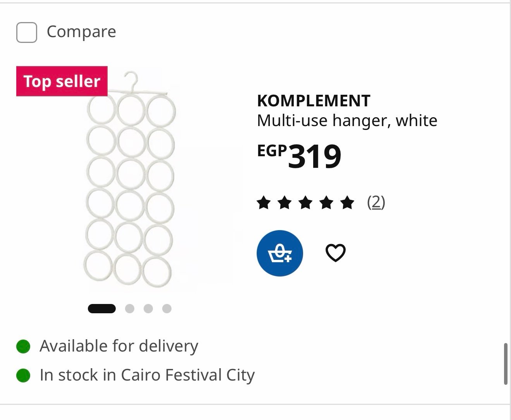Show third product image dot
The width and height of the screenshot is (511, 420).
pos(148,309)
